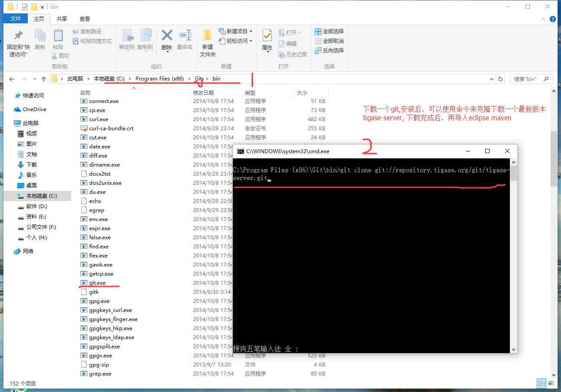Viewport: 561px width, 392px height.
Task: Open the 轻松访问 dropdown
Action: point(235,41)
